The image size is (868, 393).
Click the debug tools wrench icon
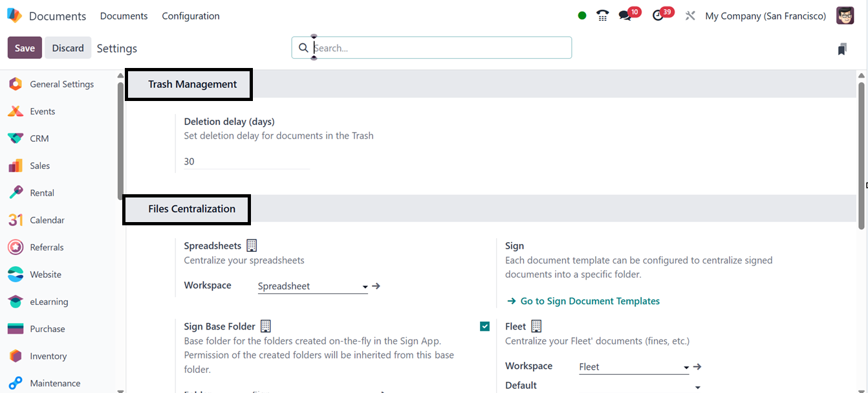[690, 16]
